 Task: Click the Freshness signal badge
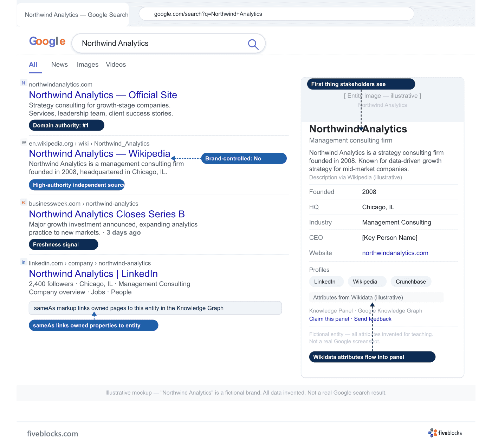click(x=63, y=245)
